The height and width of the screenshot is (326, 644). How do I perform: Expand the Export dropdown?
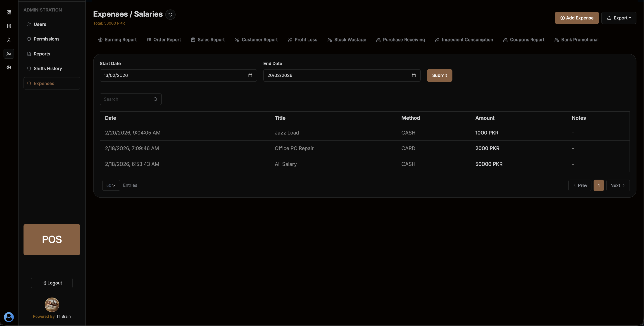(619, 18)
